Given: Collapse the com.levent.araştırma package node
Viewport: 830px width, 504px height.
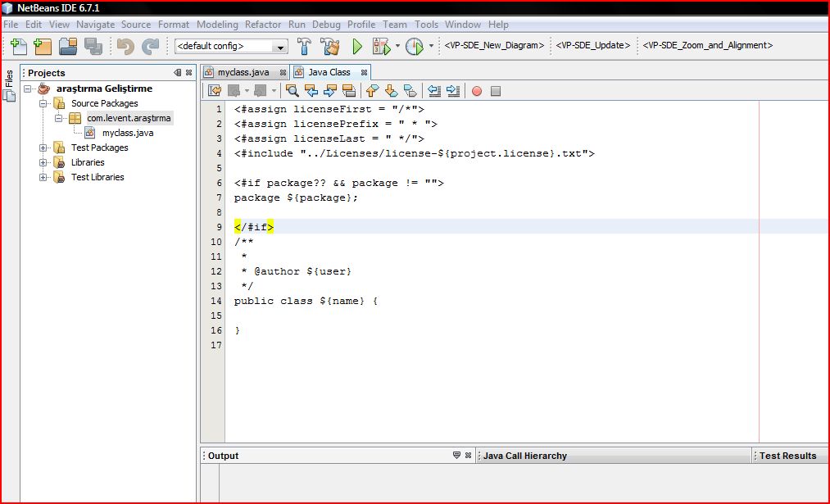Looking at the screenshot, I should pos(58,118).
